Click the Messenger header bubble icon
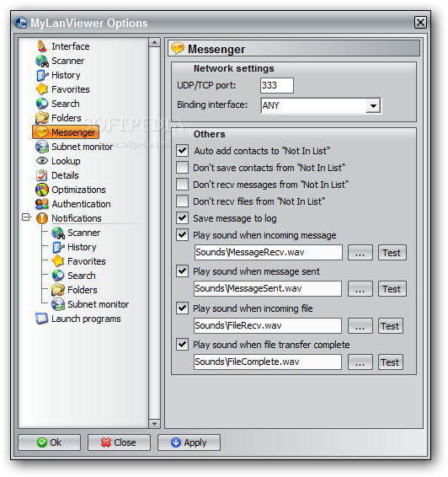Image resolution: width=448 pixels, height=477 pixels. 178,48
